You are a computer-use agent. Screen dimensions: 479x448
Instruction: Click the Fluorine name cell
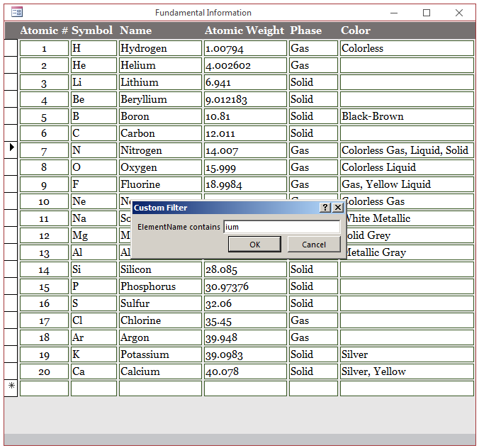160,184
